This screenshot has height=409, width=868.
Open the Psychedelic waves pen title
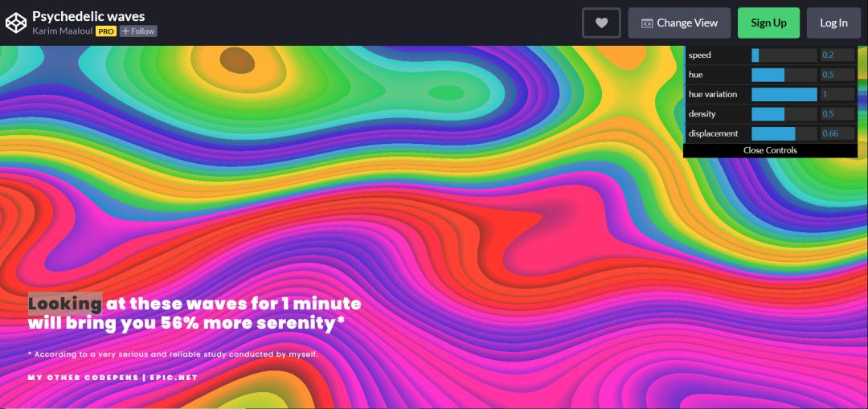(88, 16)
